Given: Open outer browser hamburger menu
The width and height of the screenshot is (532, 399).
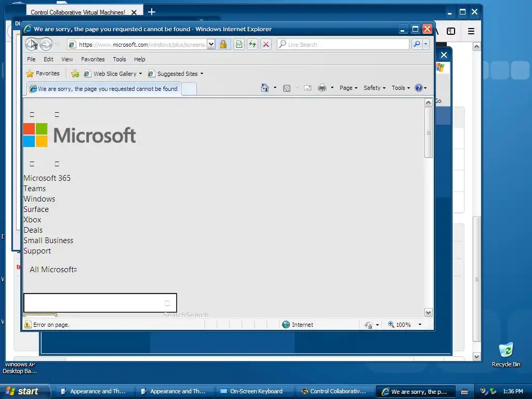Looking at the screenshot, I should coord(471,31).
